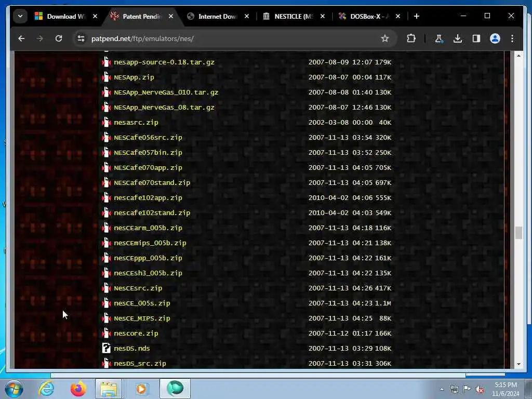Open the Chrome profile avatar

[x=495, y=38]
